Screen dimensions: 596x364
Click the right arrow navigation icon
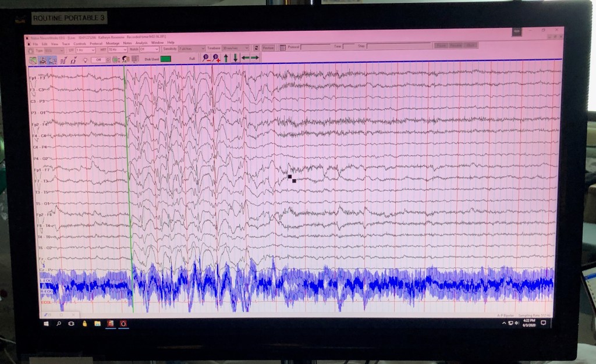click(x=255, y=58)
